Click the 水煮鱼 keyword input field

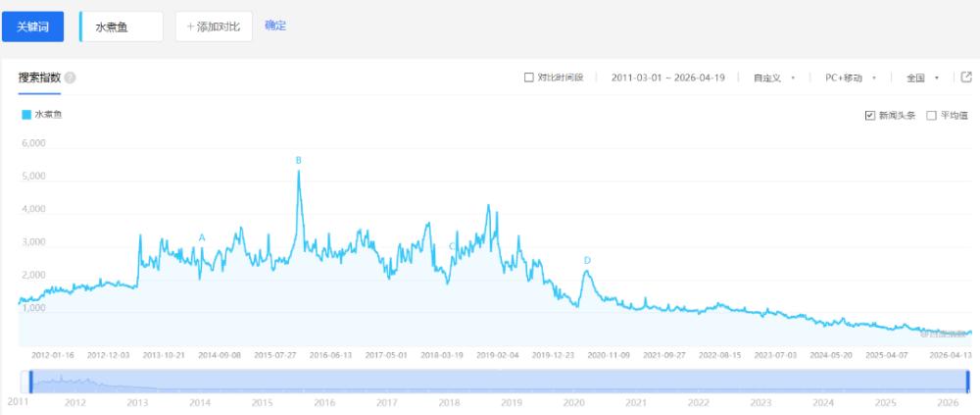coord(122,26)
